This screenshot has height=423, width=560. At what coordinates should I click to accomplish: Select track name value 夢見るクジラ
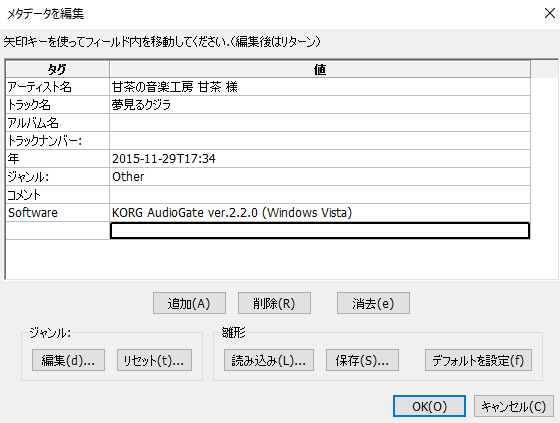tap(320, 105)
